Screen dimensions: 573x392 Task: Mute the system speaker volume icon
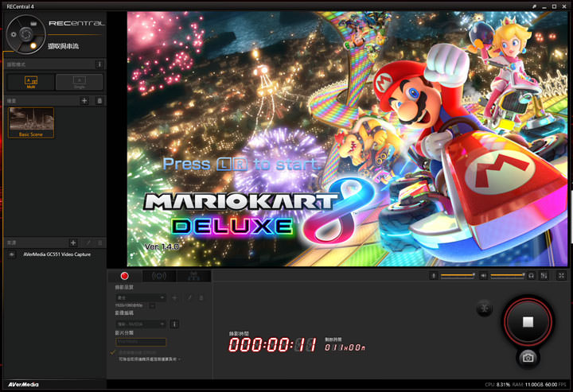[483, 275]
